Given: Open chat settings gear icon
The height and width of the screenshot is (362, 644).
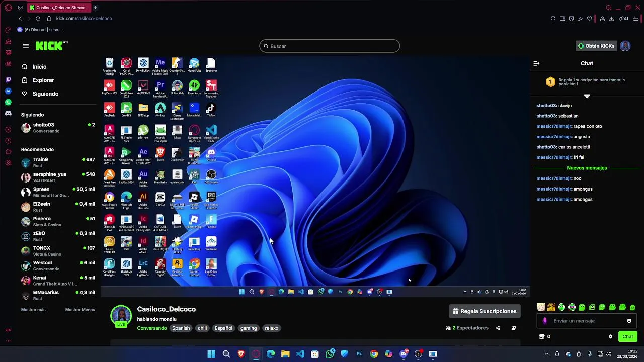Looking at the screenshot, I should [x=610, y=337].
